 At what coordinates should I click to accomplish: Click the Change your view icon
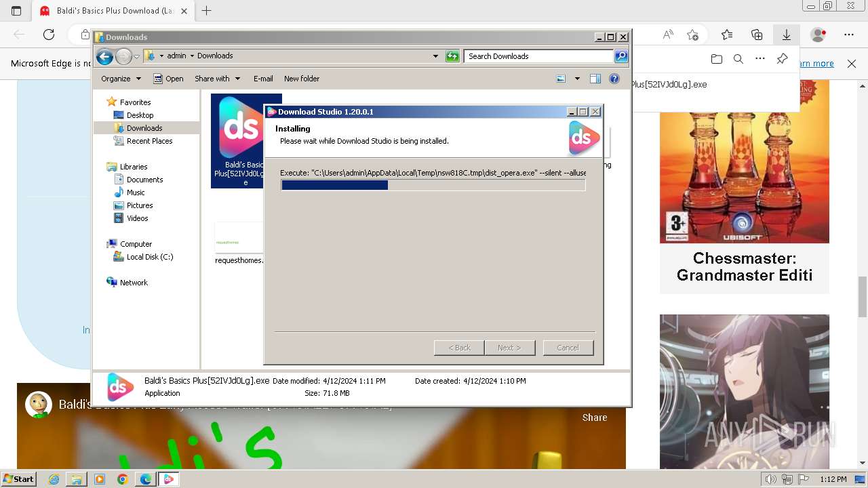click(561, 79)
